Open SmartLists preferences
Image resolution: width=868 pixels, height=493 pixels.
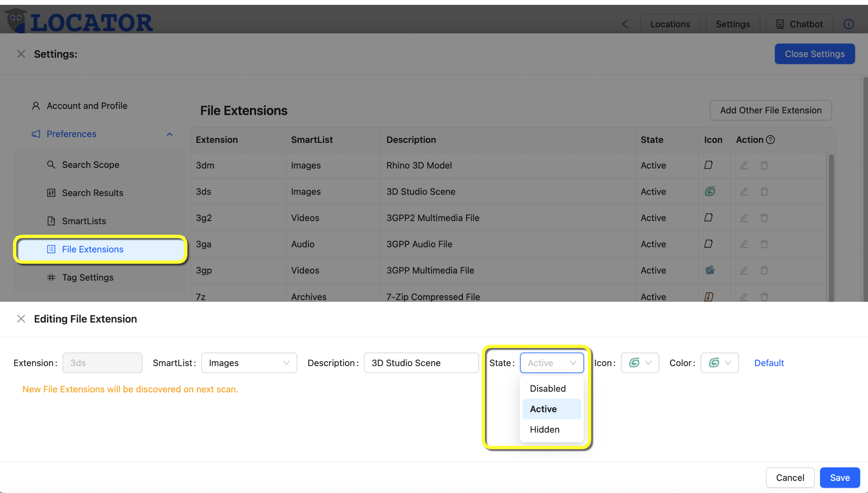[100, 221]
